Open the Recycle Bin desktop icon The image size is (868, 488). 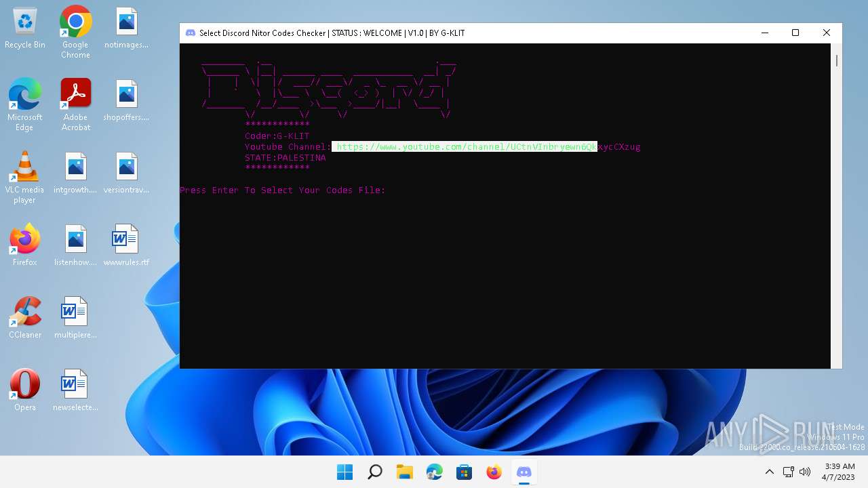click(25, 28)
